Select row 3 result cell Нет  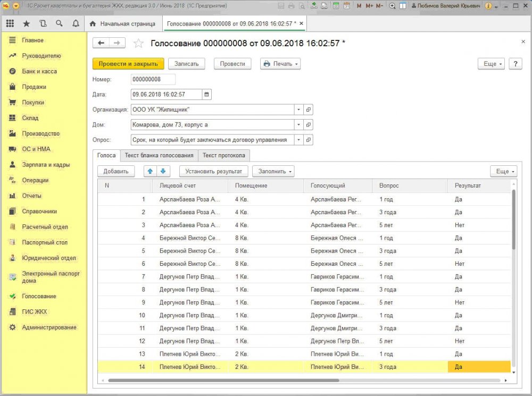point(479,225)
